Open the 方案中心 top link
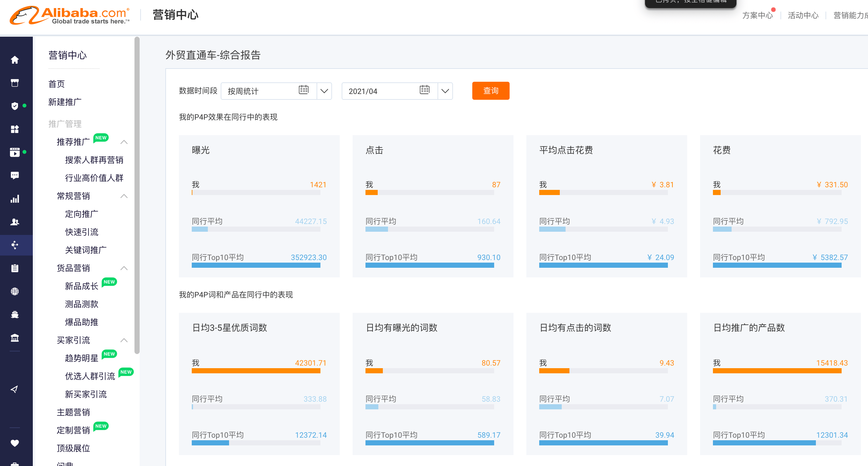This screenshot has height=466, width=868. 757,15
